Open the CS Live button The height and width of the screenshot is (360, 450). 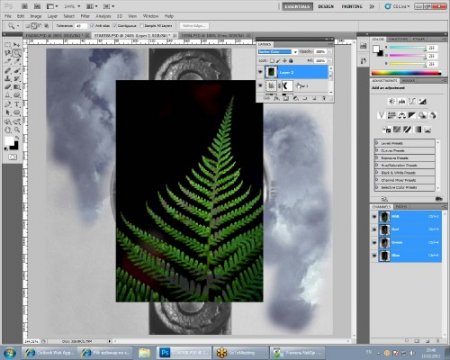click(397, 6)
